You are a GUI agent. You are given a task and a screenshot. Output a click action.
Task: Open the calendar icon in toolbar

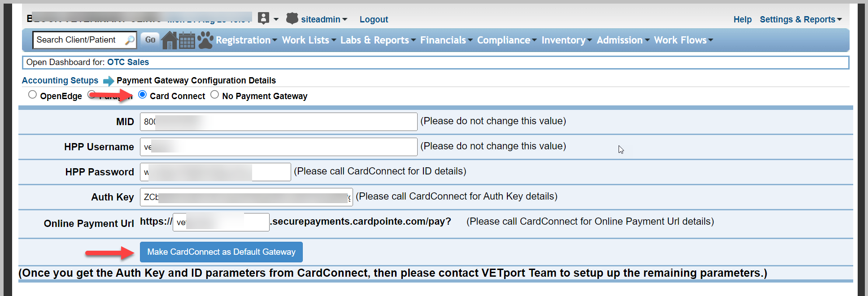tap(187, 40)
